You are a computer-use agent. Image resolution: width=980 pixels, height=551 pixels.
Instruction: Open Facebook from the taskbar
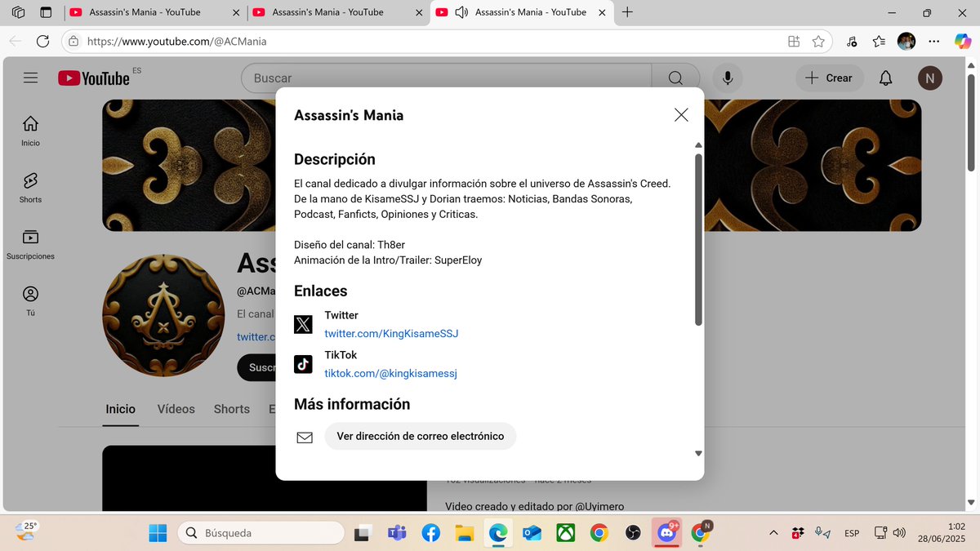431,533
